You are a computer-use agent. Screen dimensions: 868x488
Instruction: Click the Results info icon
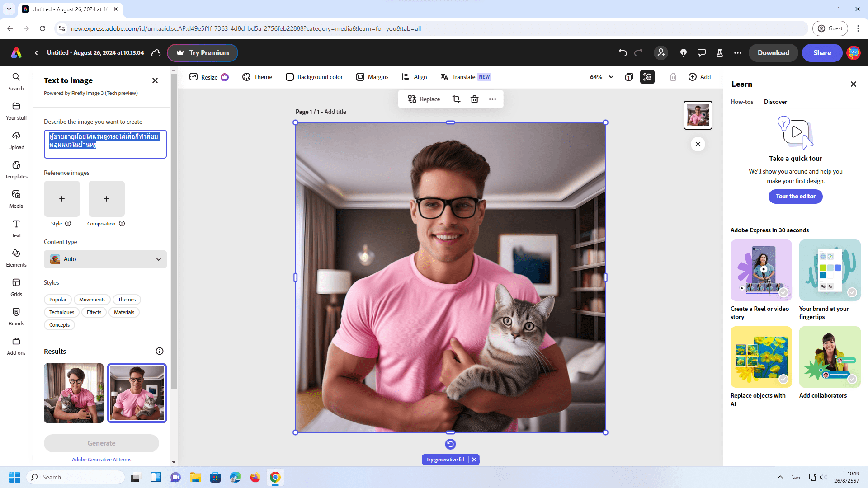[x=159, y=351]
